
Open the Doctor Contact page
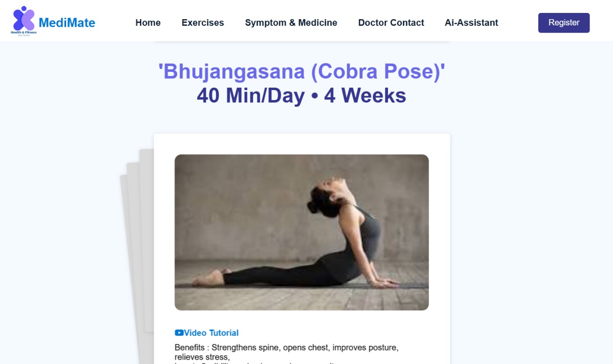[x=391, y=23]
